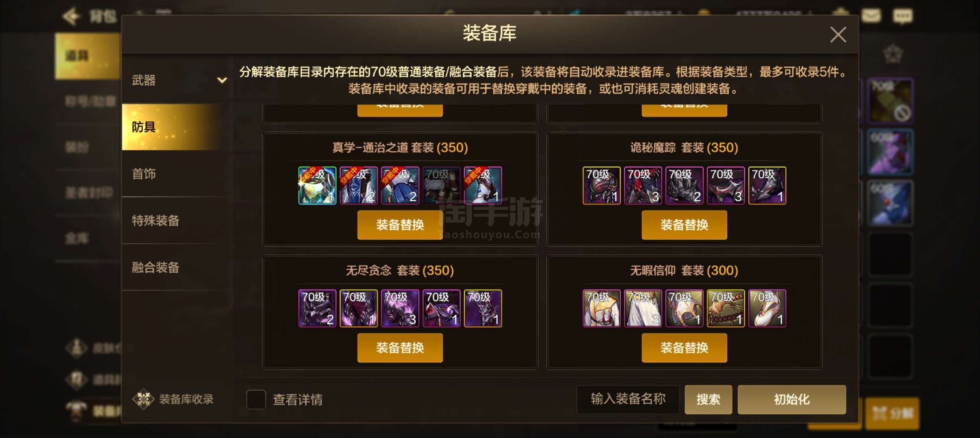Screen dimensions: 980x438
Task: Open the 装备库收录 collection icon
Action: click(143, 399)
